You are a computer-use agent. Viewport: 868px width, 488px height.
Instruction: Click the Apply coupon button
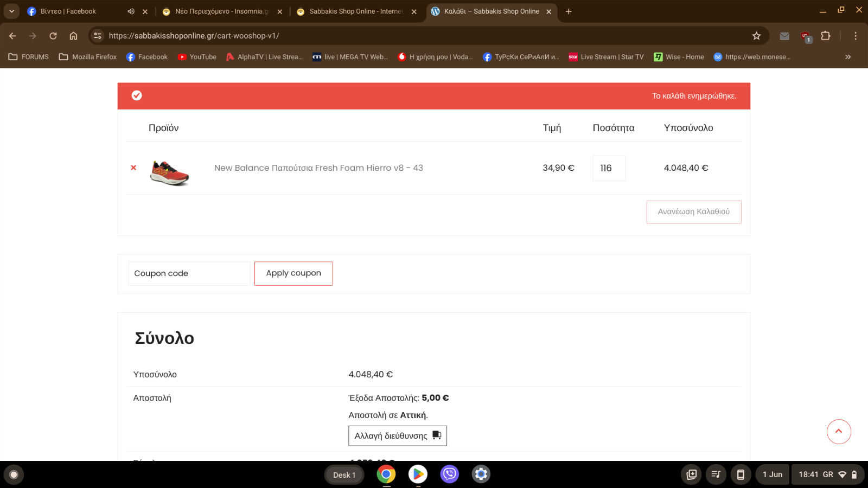[293, 273]
